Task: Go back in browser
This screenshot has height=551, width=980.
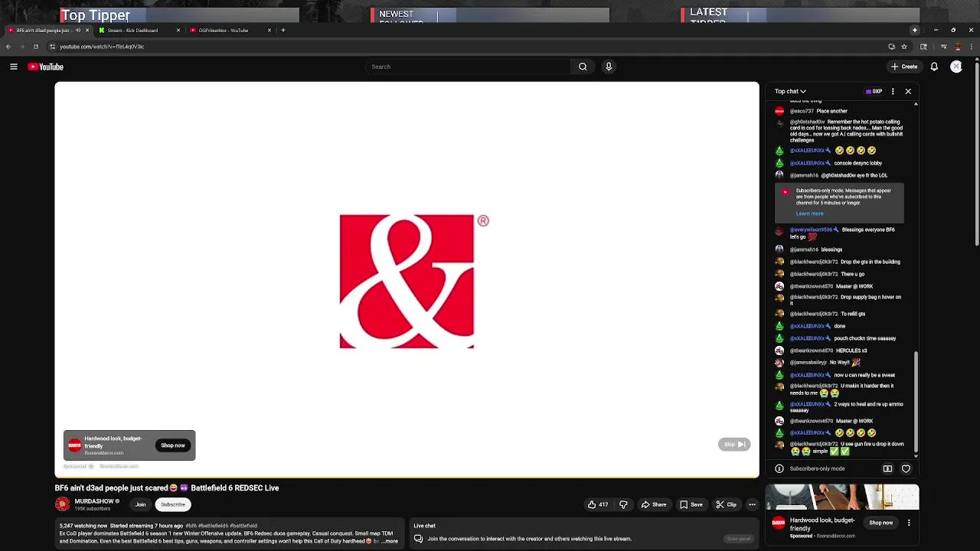Action: pos(8,47)
